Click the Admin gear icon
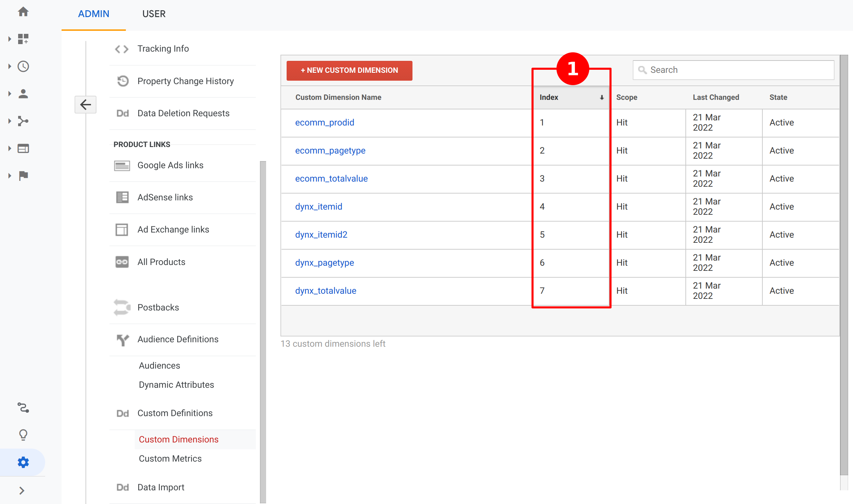853x504 pixels. pyautogui.click(x=23, y=462)
